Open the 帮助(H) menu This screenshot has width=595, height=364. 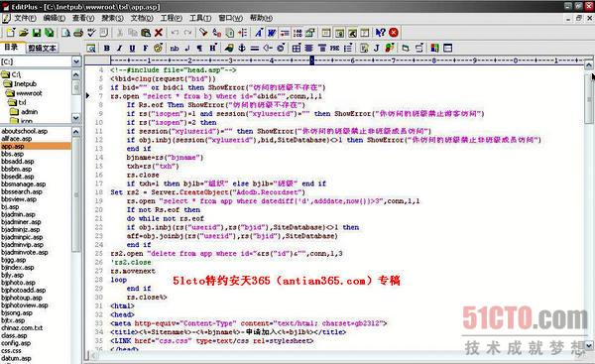click(261, 18)
